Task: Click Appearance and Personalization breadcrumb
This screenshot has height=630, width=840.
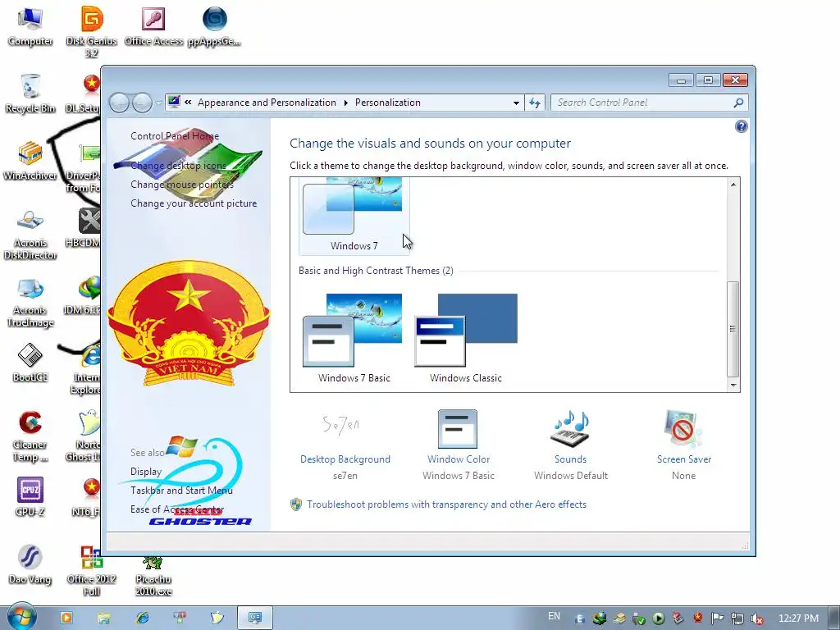Action: (267, 103)
